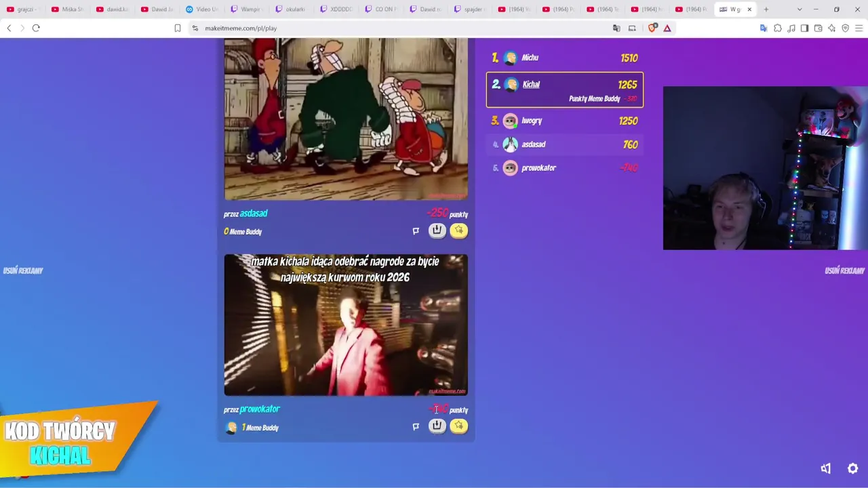Mute sound with the speaker icon

tap(826, 468)
